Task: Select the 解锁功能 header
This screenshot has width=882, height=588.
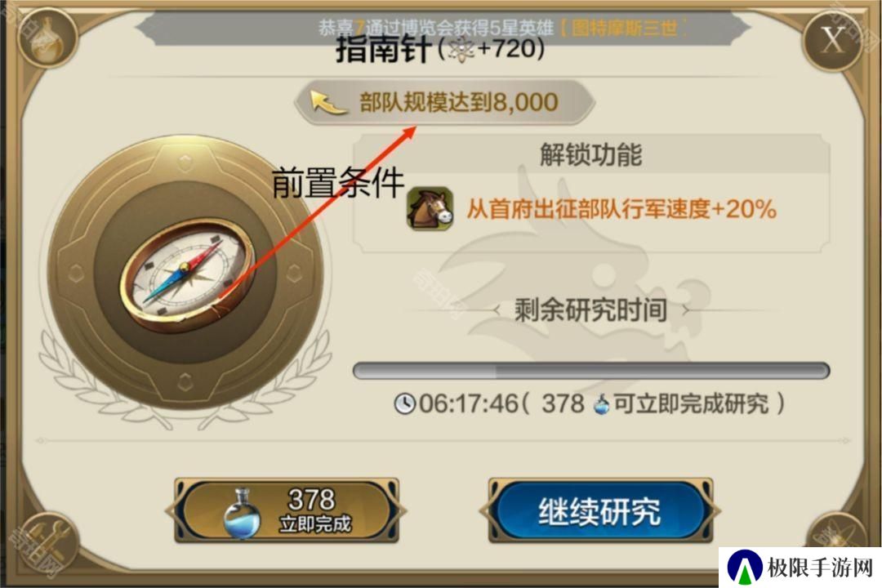Action: [590, 154]
